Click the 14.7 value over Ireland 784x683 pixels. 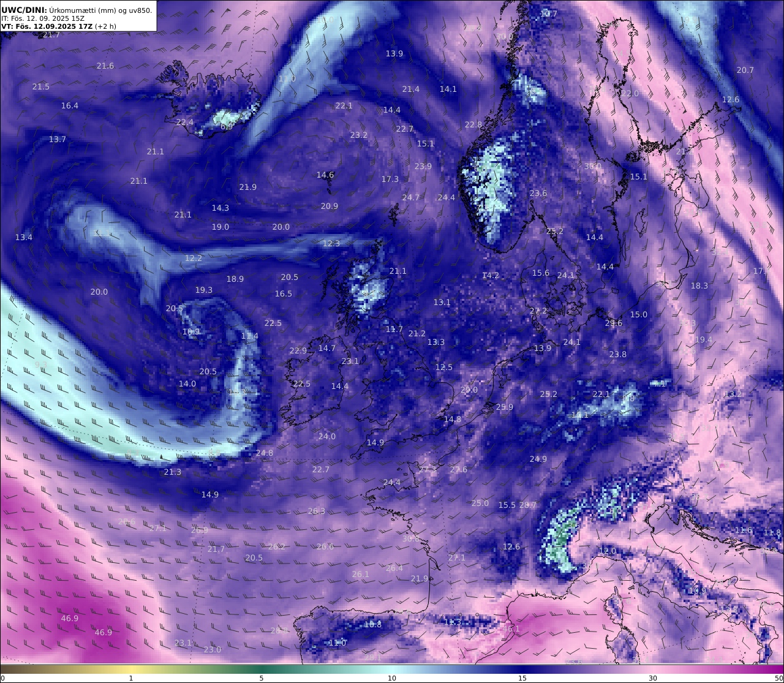(327, 349)
